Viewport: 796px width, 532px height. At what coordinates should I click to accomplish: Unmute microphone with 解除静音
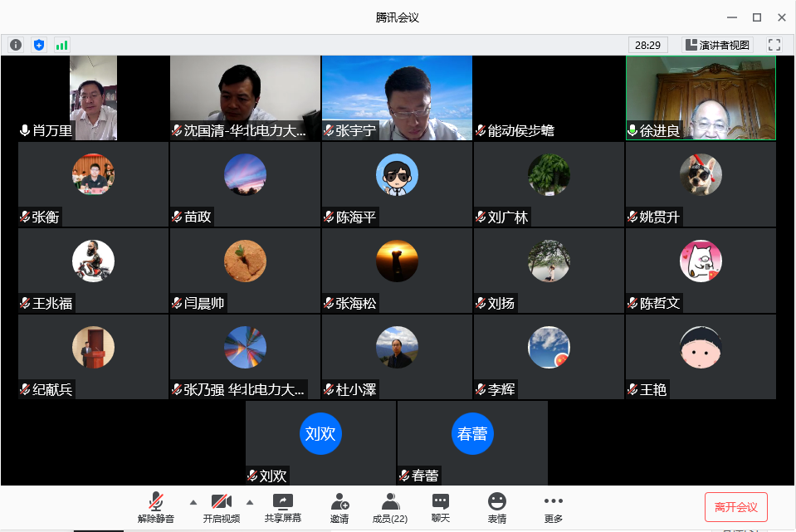[x=156, y=508]
